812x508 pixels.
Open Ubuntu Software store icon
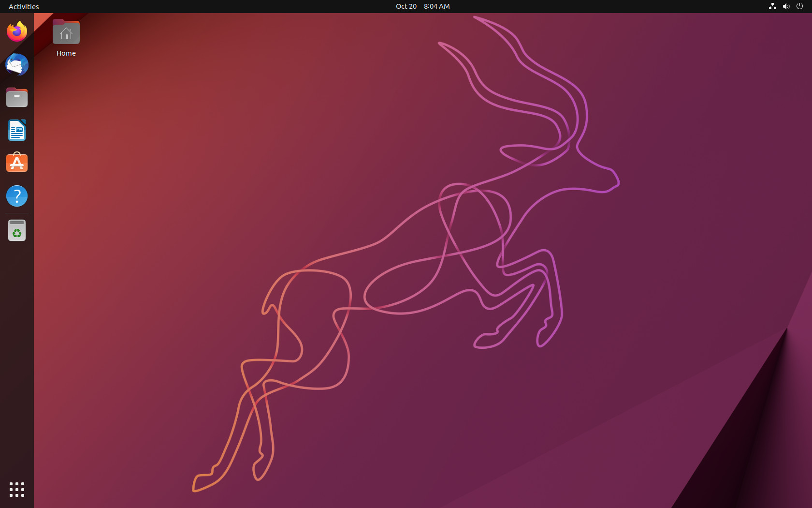[x=17, y=163]
